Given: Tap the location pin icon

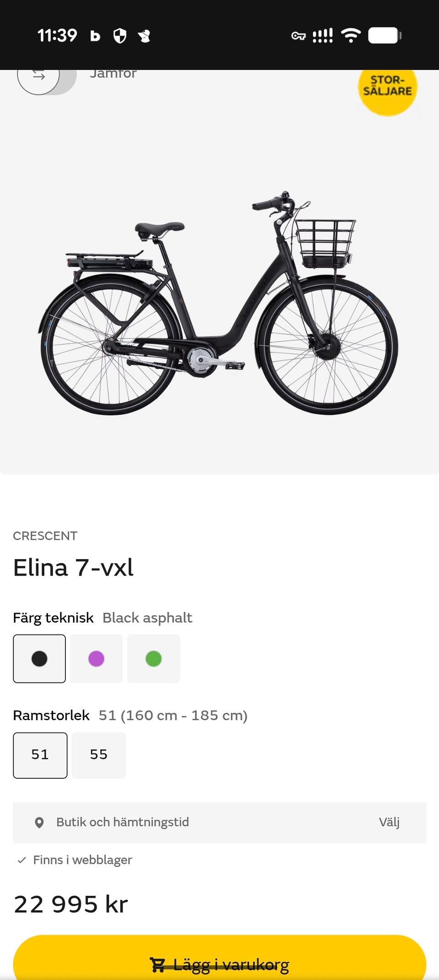Looking at the screenshot, I should 39,823.
